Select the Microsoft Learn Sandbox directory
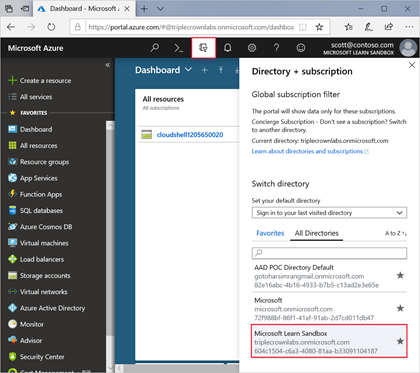Viewport: 420px width, 373px height. (329, 341)
